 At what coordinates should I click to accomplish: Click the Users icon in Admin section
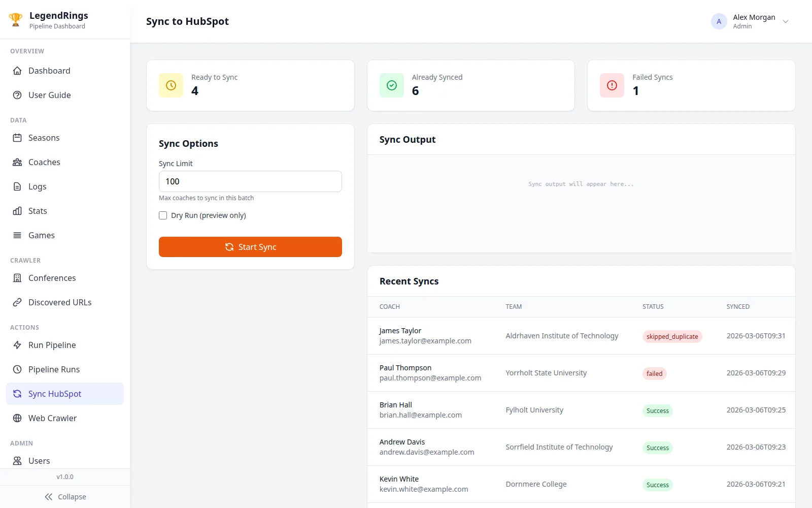click(17, 461)
